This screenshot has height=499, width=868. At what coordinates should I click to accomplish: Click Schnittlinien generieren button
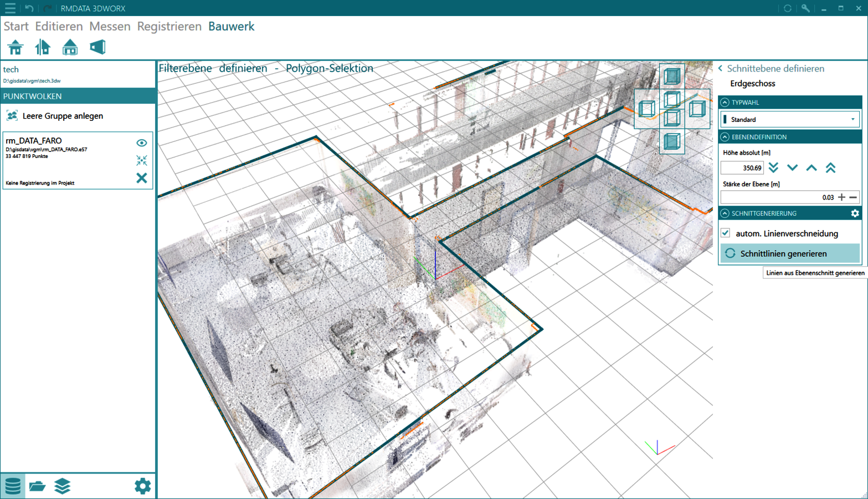tap(790, 254)
